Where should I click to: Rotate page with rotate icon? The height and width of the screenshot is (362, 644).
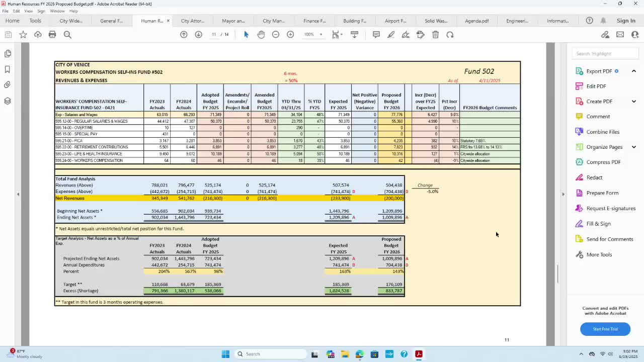coord(450,34)
